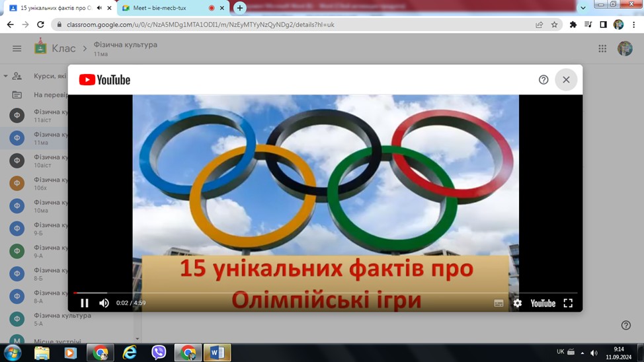This screenshot has height=362, width=644.
Task: Select Фізична культура 10ма class
Action: (34, 205)
